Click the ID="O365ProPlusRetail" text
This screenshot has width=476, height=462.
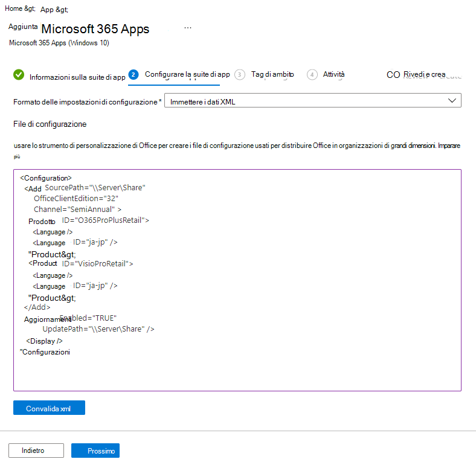coord(105,220)
